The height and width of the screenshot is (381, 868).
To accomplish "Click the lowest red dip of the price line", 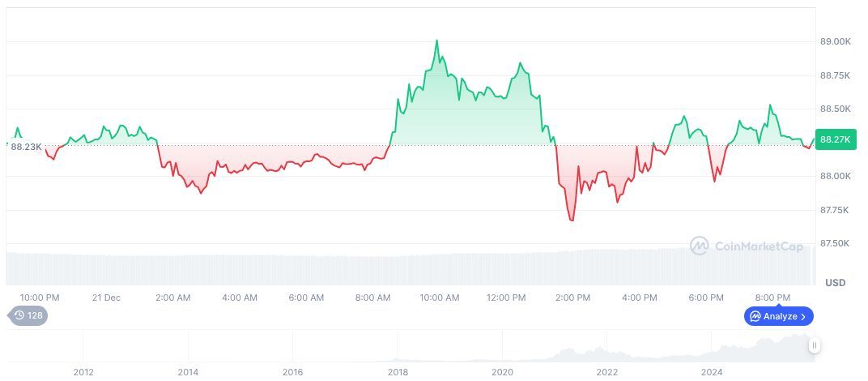I will coord(572,220).
